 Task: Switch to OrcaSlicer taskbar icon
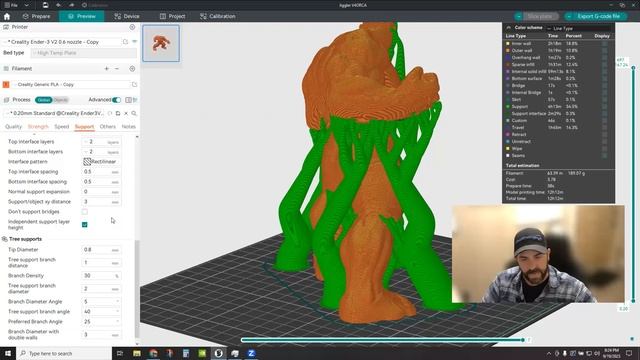point(218,353)
